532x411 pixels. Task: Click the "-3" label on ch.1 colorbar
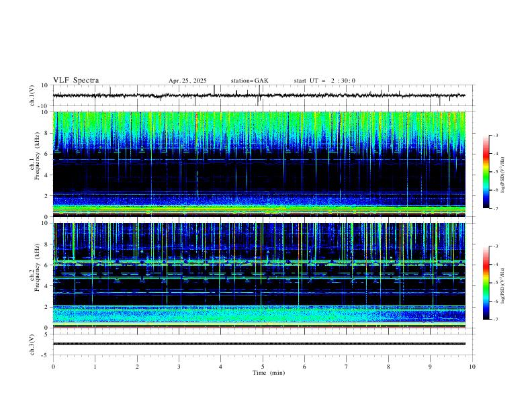click(x=496, y=135)
